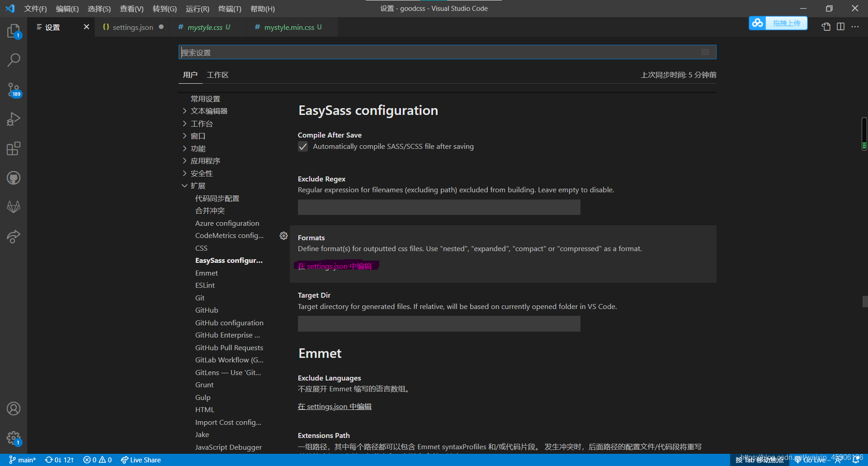Select HTML in settings tree
868x466 pixels.
pos(204,409)
